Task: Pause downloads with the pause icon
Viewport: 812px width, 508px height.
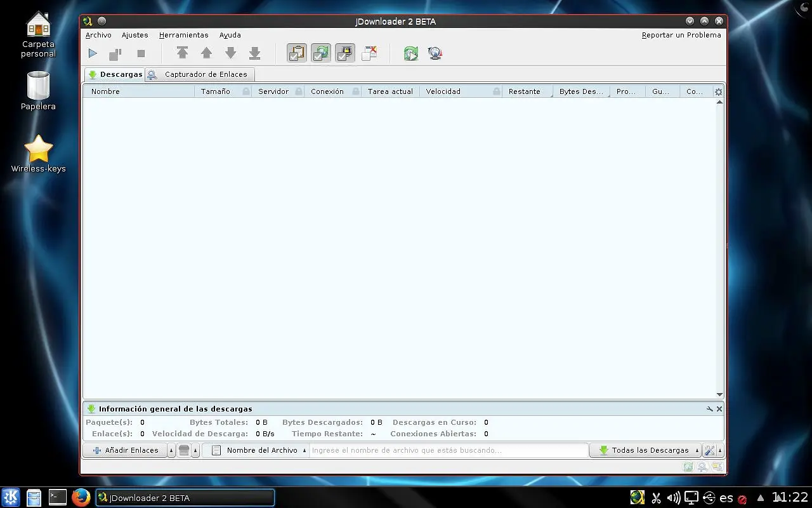Action: click(x=115, y=54)
